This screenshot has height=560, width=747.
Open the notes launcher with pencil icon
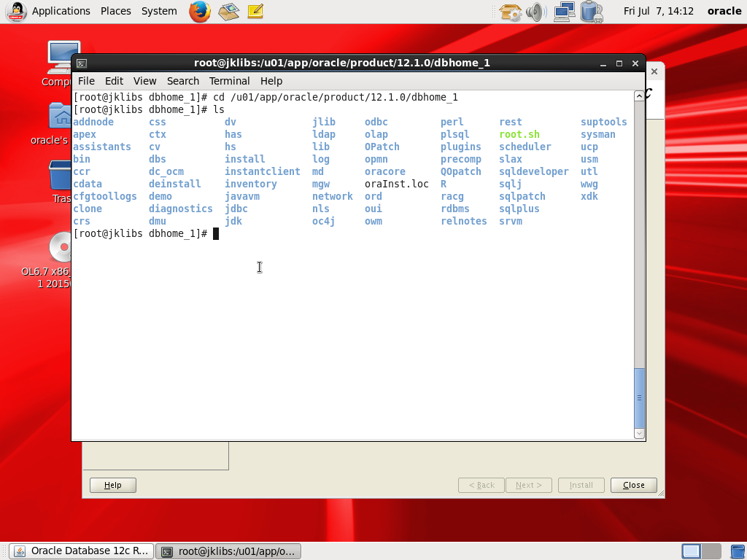pos(255,11)
